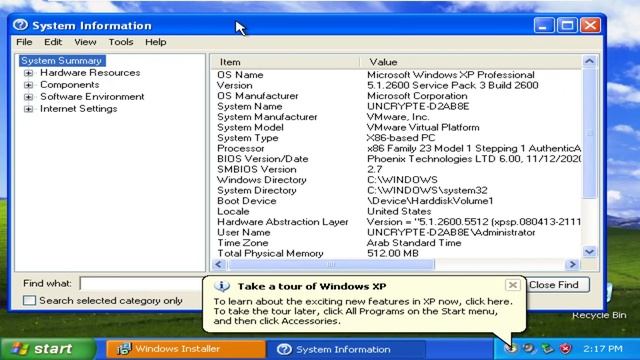Click the Arab Standard Time value
The image size is (640, 360).
414,243
